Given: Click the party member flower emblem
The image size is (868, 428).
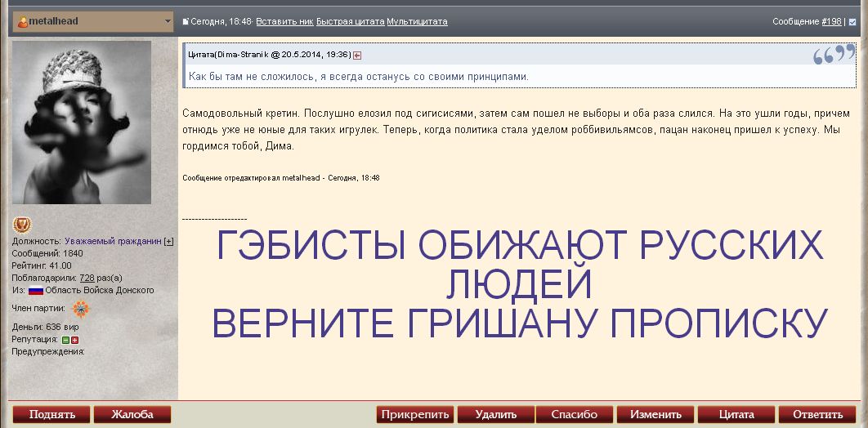Looking at the screenshot, I should click(80, 309).
